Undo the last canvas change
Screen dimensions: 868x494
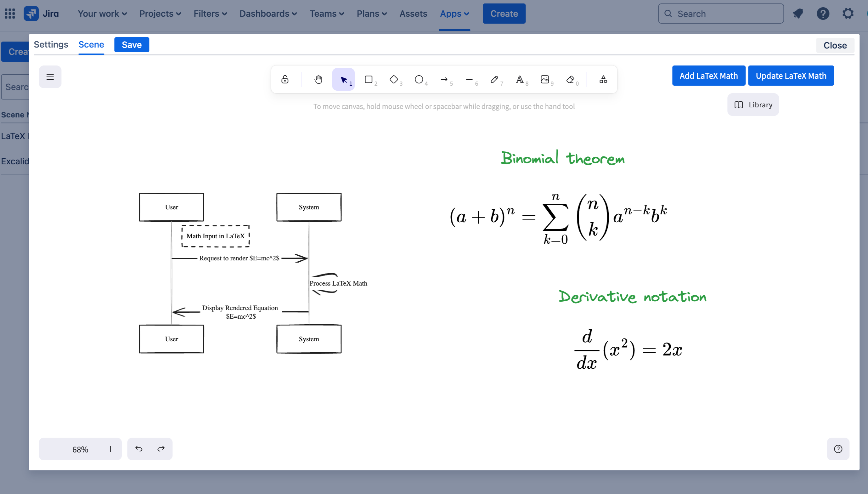point(139,449)
